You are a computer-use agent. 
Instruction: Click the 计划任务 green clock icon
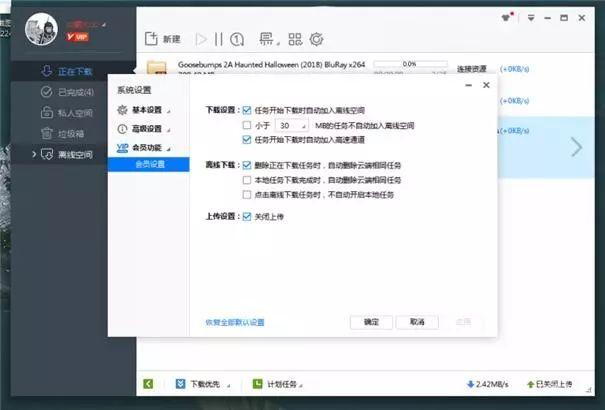pos(257,384)
